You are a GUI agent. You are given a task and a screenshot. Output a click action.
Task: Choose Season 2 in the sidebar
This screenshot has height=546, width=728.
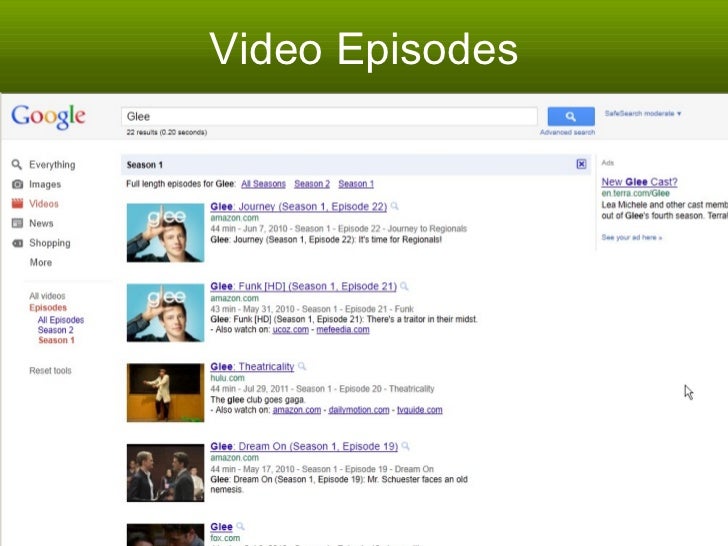[56, 330]
